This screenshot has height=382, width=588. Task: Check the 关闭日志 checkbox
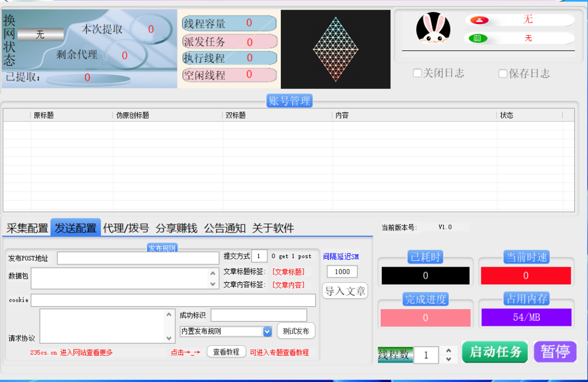(417, 73)
